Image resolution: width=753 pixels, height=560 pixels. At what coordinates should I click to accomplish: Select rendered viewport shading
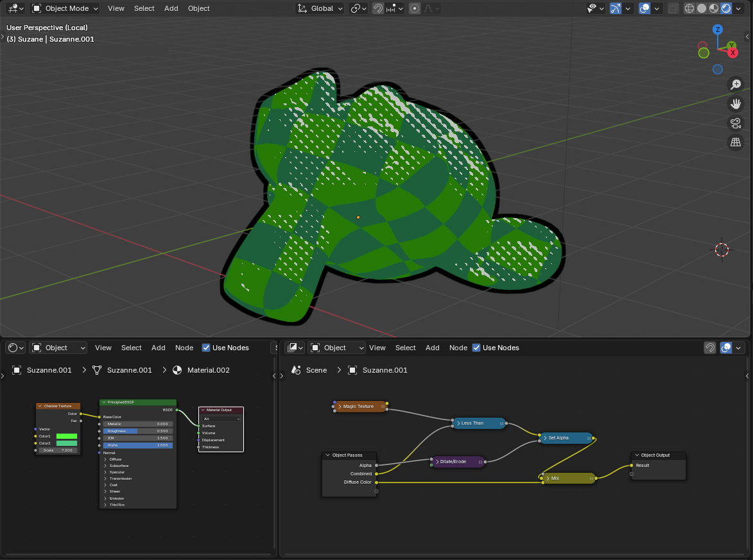pos(726,8)
